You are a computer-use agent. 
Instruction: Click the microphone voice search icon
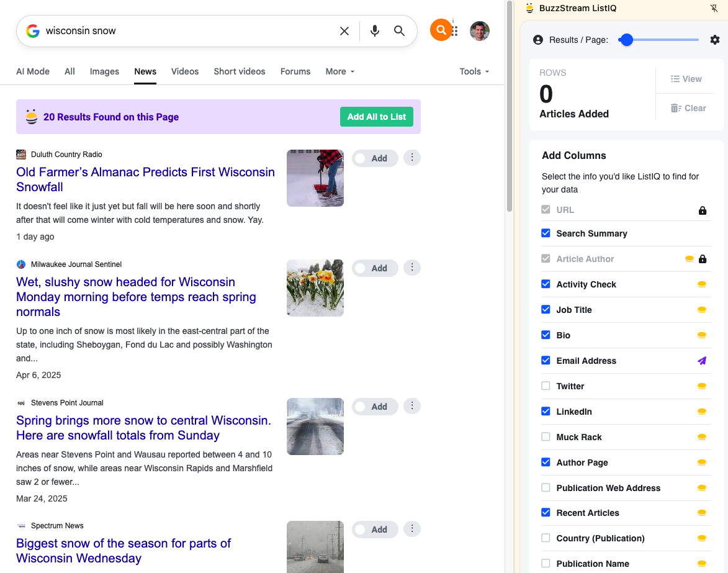pos(374,31)
